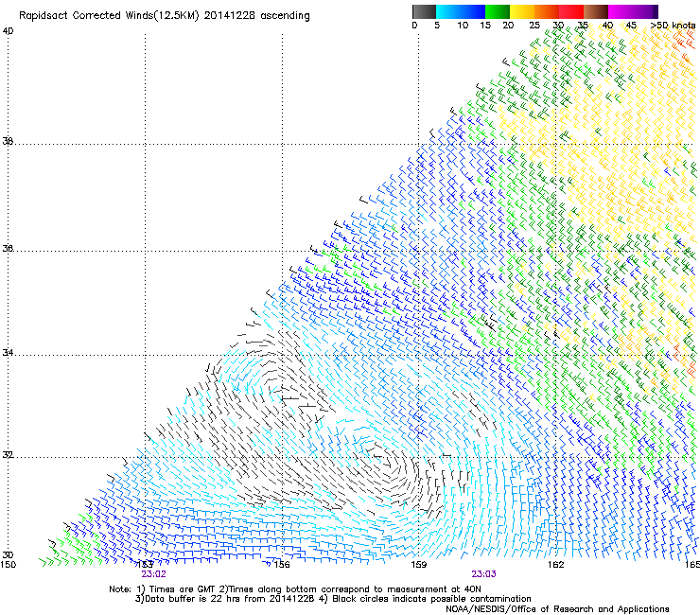Click the gray 0-5 knots legend swatch

[424, 11]
